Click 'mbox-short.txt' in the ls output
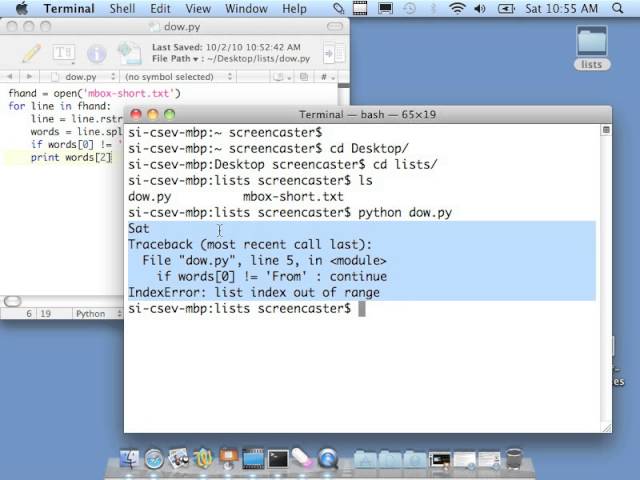The image size is (640, 480). click(293, 196)
